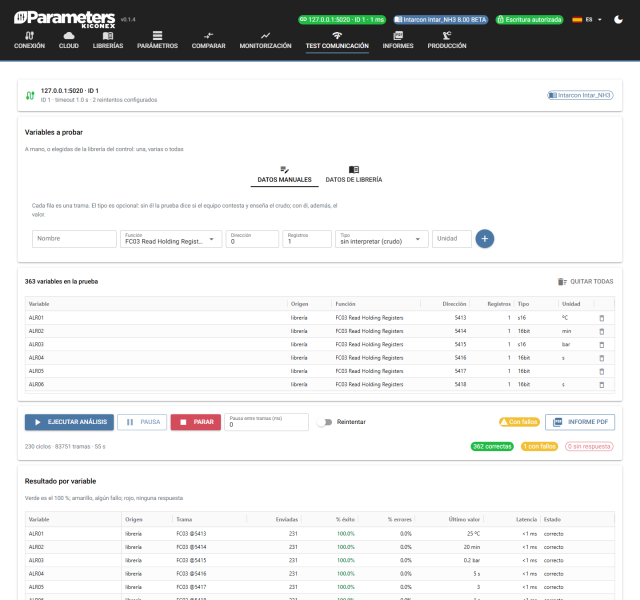Open the Cloud section
This screenshot has width=640, height=600.
(x=69, y=40)
